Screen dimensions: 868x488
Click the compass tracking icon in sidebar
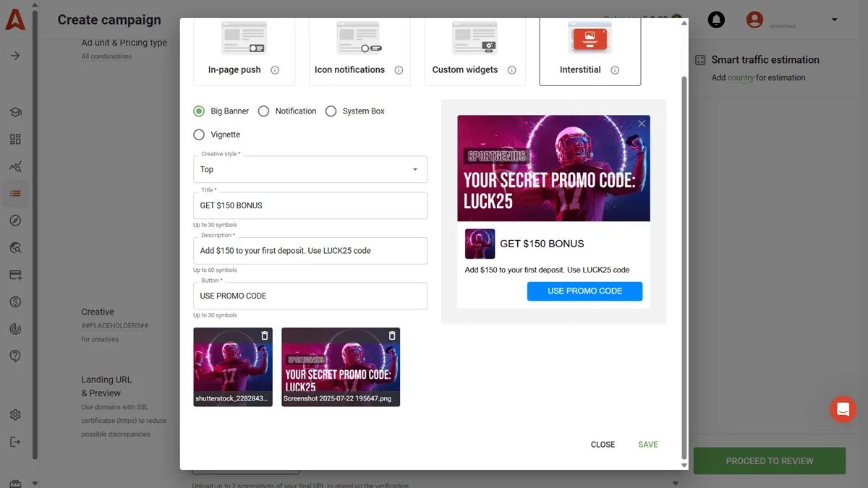[16, 219]
